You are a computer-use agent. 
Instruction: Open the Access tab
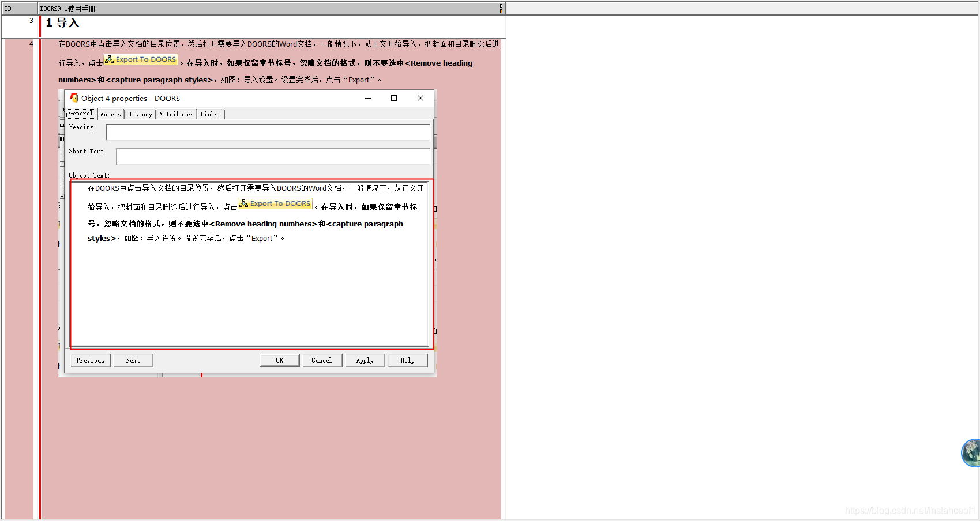coord(111,114)
